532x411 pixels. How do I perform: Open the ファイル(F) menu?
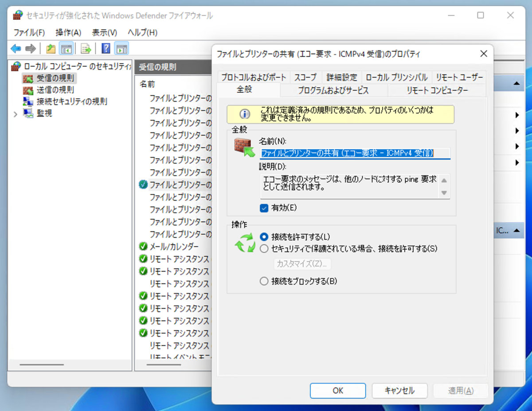pyautogui.click(x=29, y=32)
